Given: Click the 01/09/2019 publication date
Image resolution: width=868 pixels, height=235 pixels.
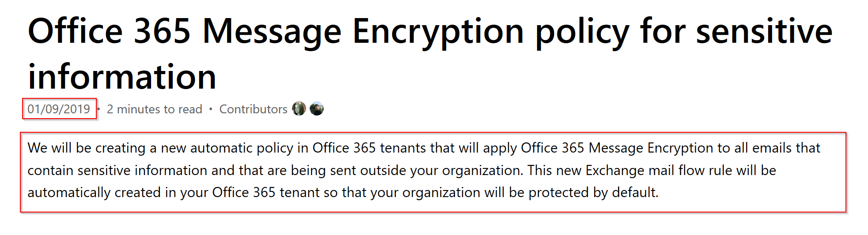Looking at the screenshot, I should click(x=59, y=109).
